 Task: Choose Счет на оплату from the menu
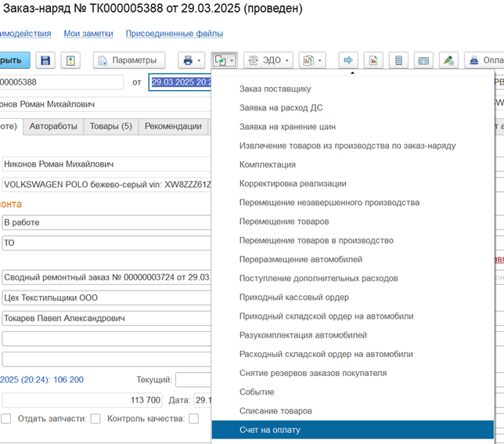pos(269,430)
